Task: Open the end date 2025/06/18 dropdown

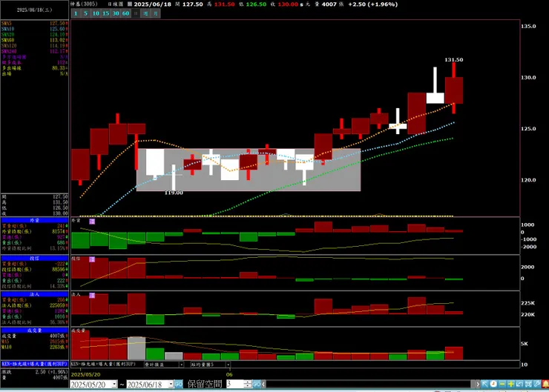Action: 171,385
